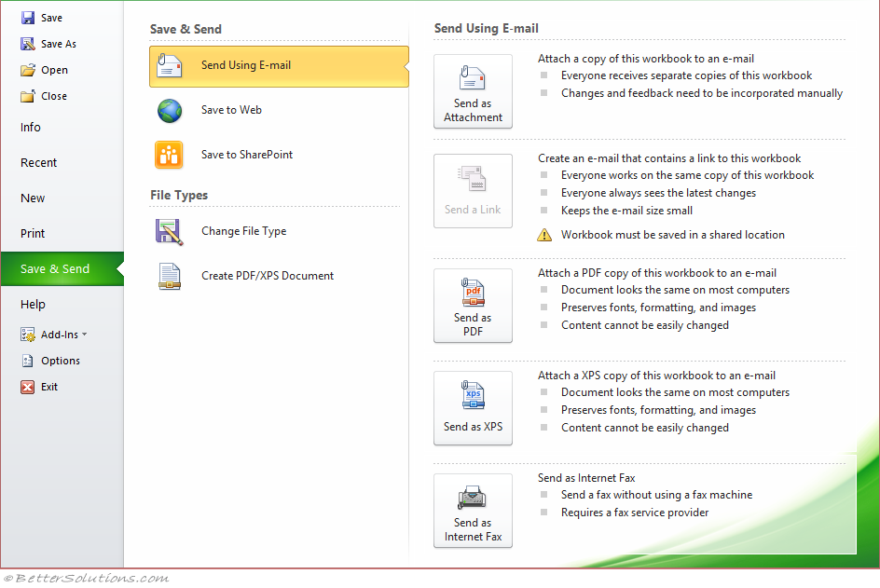This screenshot has width=880, height=588.
Task: Click the Save As label
Action: click(59, 44)
